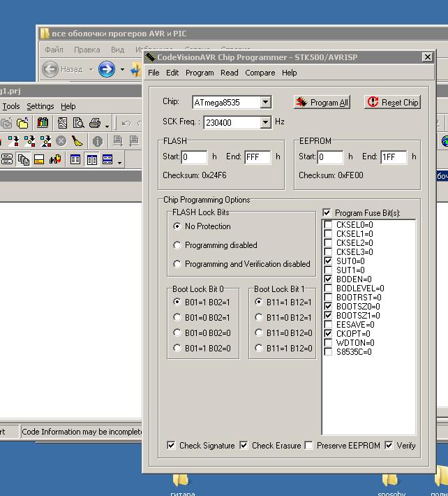The width and height of the screenshot is (448, 496).
Task: Click the books library icon in IDE toolbar
Action: pyautogui.click(x=43, y=123)
